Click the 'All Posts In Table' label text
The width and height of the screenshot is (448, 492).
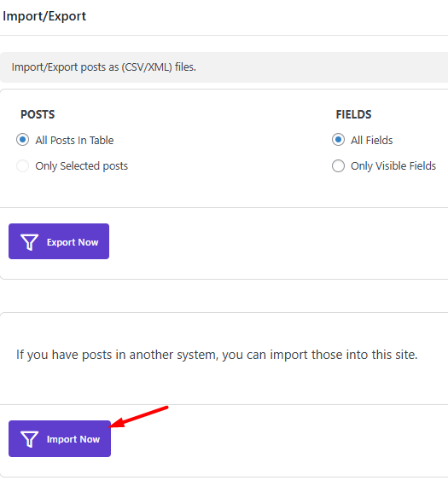pos(74,140)
